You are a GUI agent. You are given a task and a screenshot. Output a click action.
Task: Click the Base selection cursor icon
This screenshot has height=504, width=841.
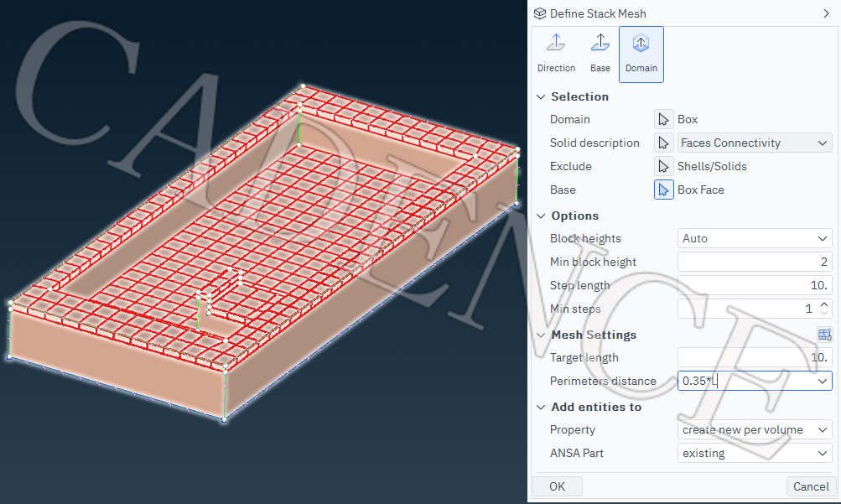click(663, 190)
